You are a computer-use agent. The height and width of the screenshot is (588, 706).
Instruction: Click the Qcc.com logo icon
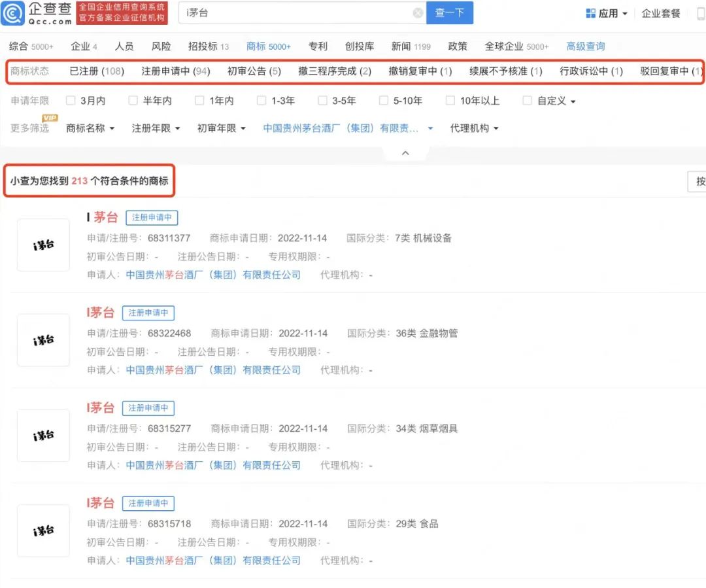click(x=13, y=14)
